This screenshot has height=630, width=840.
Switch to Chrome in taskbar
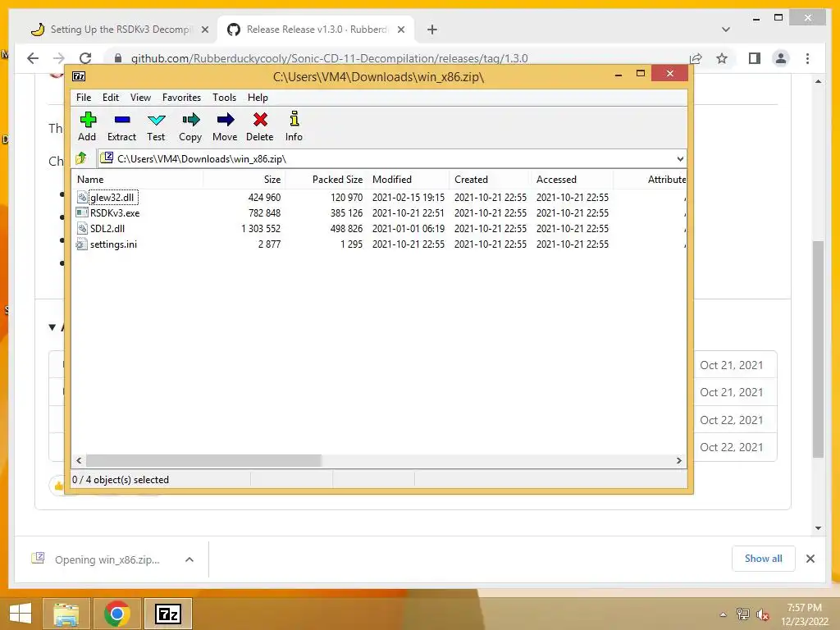(116, 614)
